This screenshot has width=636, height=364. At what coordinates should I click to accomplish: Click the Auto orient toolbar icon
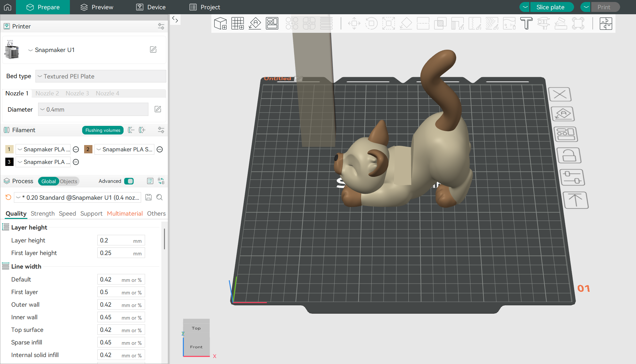coord(255,24)
